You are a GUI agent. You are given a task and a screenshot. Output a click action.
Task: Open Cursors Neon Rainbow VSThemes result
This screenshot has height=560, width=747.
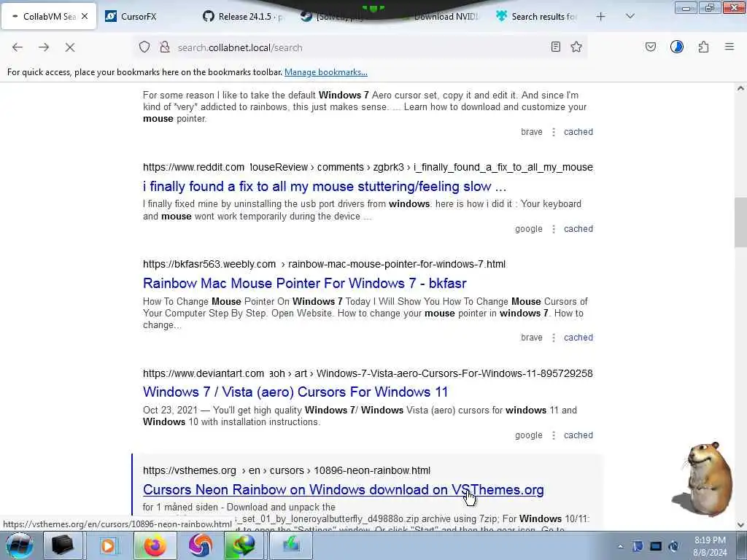point(343,489)
